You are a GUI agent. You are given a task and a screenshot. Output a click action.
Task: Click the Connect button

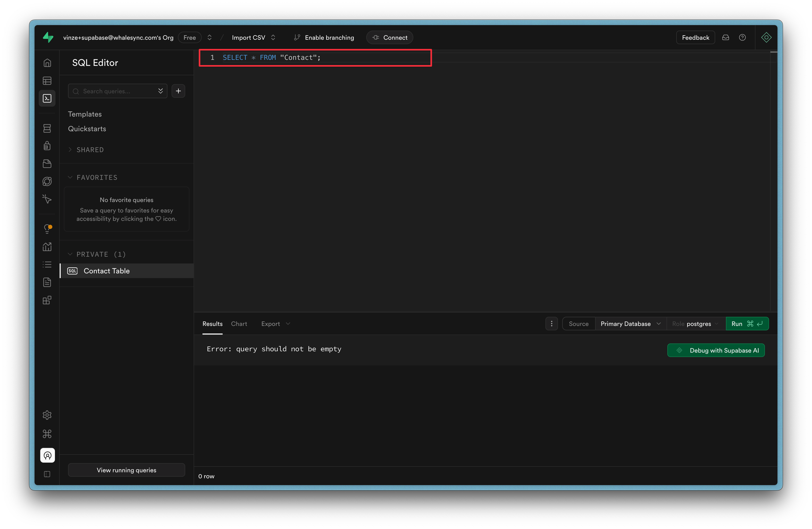pyautogui.click(x=390, y=37)
